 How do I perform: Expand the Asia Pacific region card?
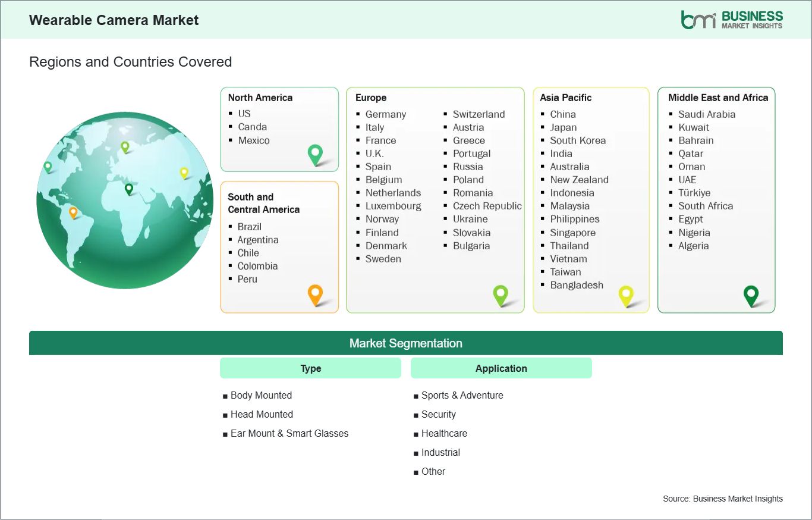(x=591, y=199)
